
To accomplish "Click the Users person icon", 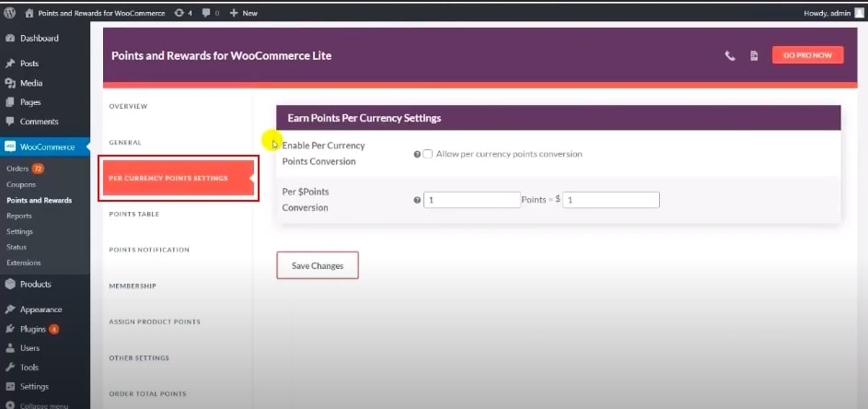I will click(10, 348).
